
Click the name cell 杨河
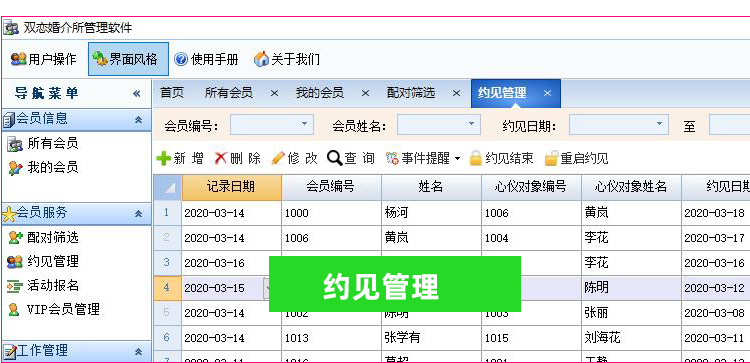(x=431, y=213)
